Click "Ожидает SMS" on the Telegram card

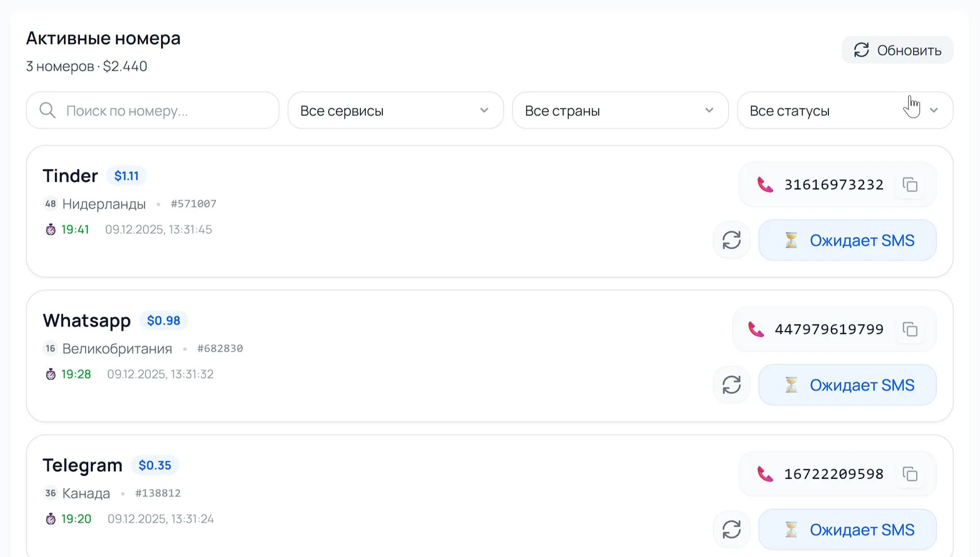pos(847,530)
